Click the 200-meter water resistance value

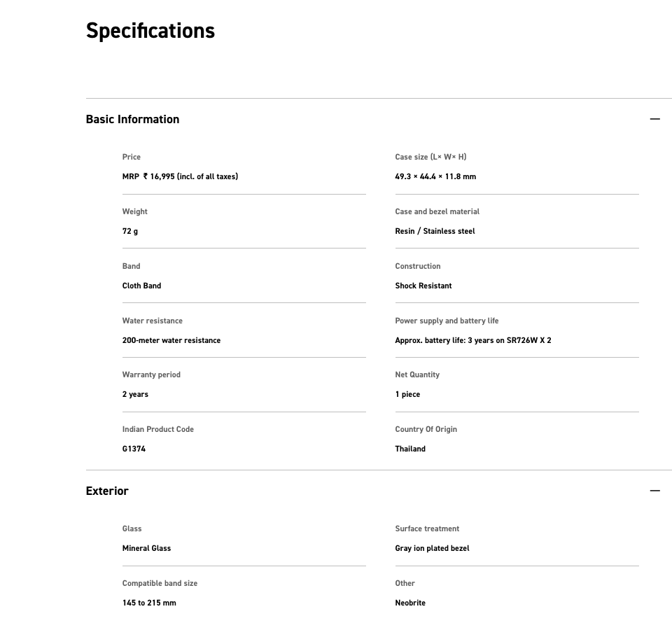click(171, 340)
